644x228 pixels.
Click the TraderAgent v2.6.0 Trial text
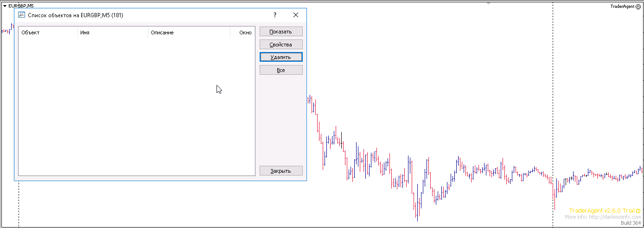[602, 211]
